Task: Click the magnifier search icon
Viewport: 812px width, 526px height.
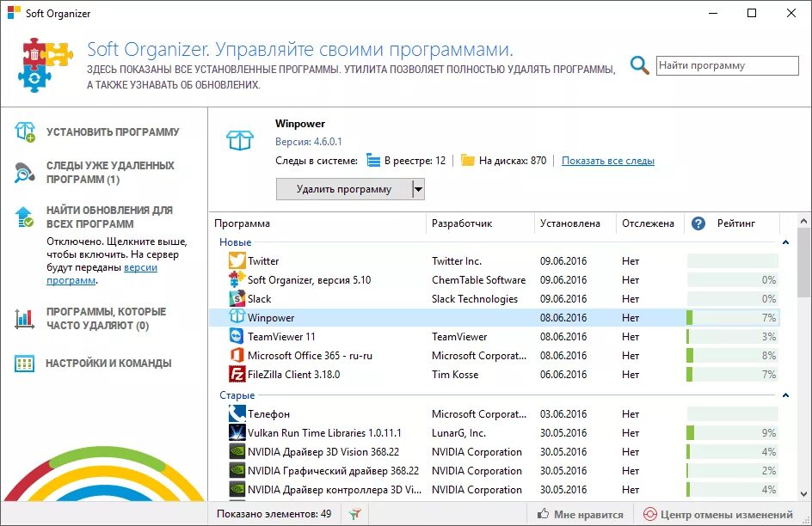Action: [x=640, y=65]
